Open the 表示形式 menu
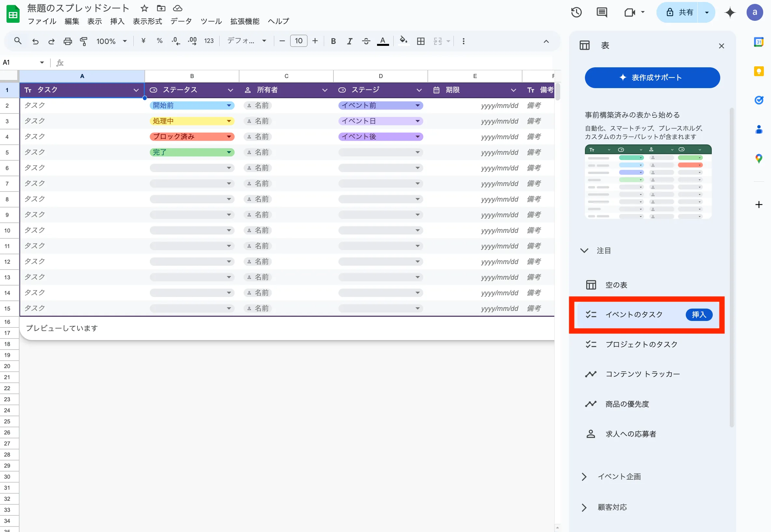This screenshot has height=532, width=771. coord(147,21)
